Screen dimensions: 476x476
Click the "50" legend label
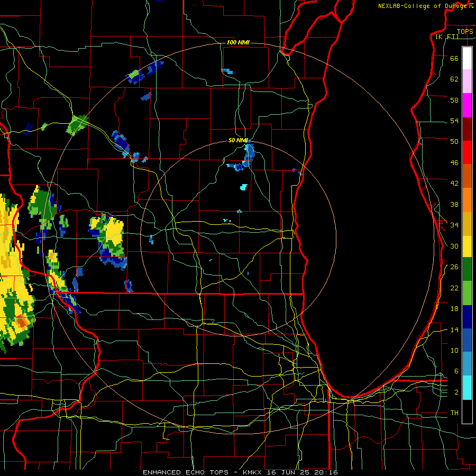coord(454,142)
